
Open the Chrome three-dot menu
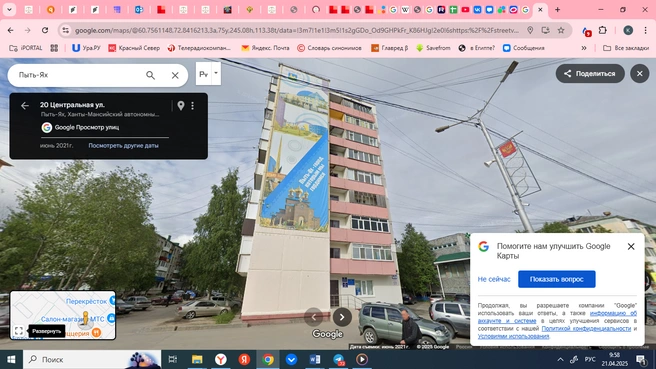(645, 30)
